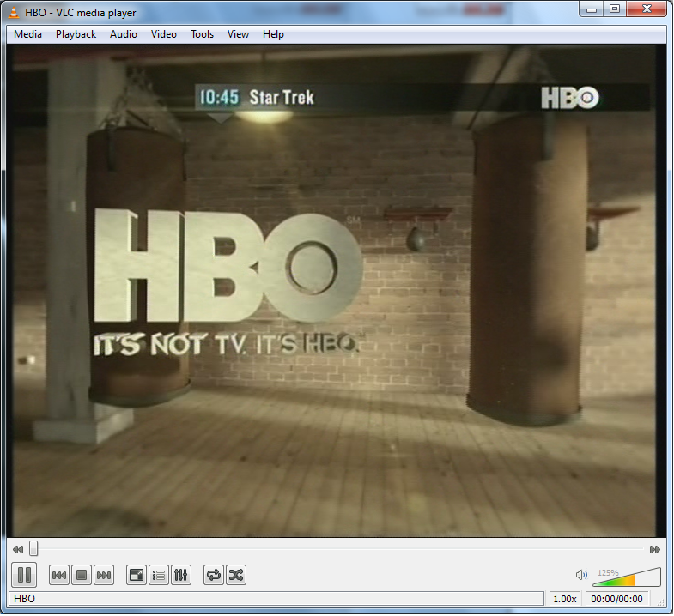Open the Help menu
674x616 pixels.
coord(273,34)
